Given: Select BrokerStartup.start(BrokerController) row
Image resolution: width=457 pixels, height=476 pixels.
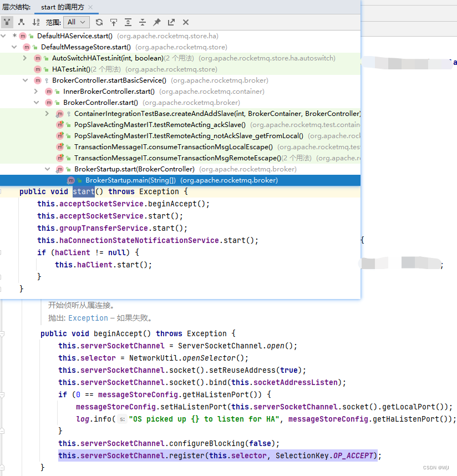Looking at the screenshot, I should click(180, 169).
